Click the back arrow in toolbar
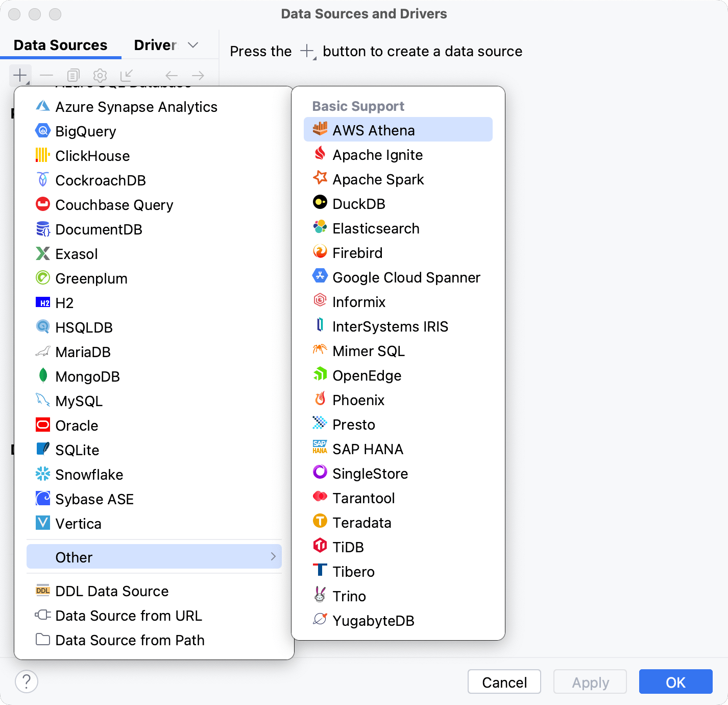This screenshot has height=705, width=728. coord(172,76)
